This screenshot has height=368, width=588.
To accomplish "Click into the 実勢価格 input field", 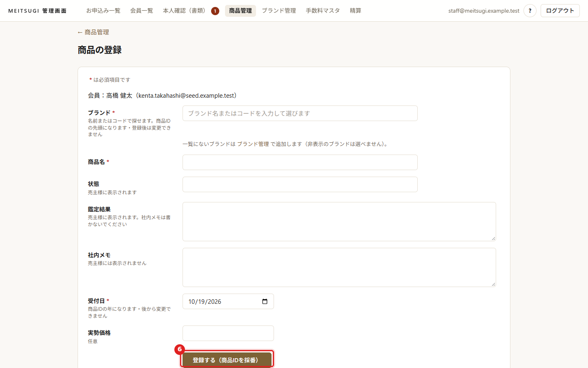I will coord(228,333).
